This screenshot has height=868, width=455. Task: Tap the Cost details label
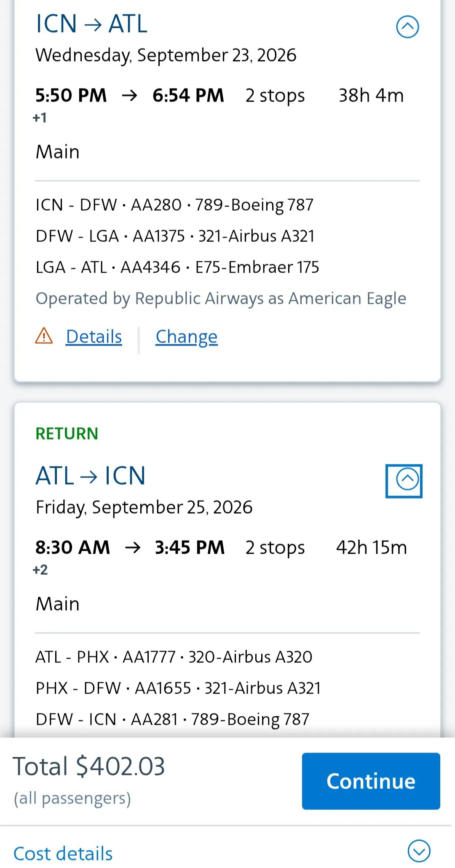[63, 853]
